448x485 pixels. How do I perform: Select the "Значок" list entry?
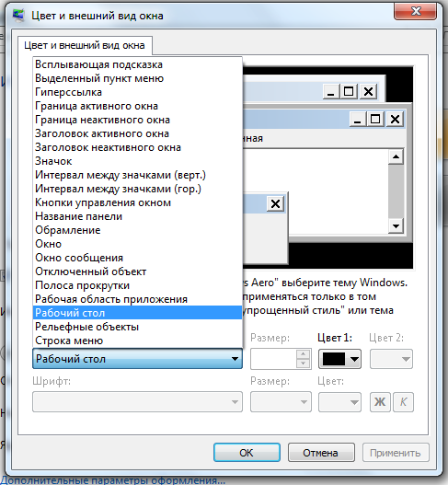[x=137, y=161]
